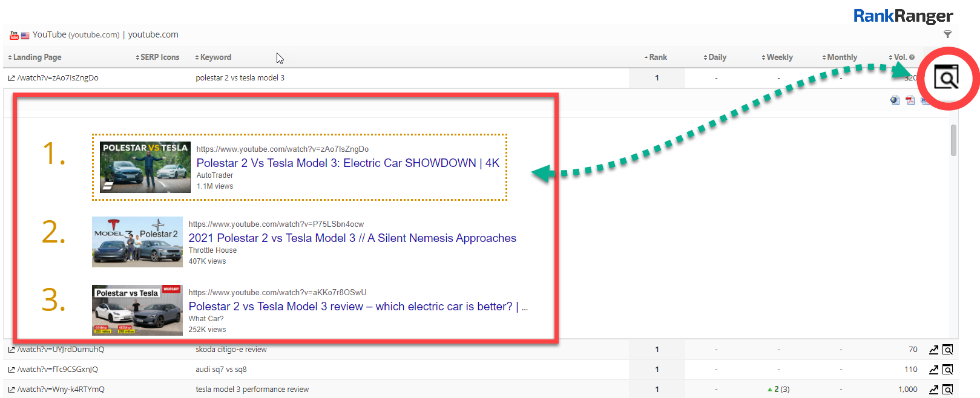Screen dimensions: 980x398
Task: Open Polestar 2 Vs Tesla Model 3 SHOWDOWN result title
Action: point(348,163)
